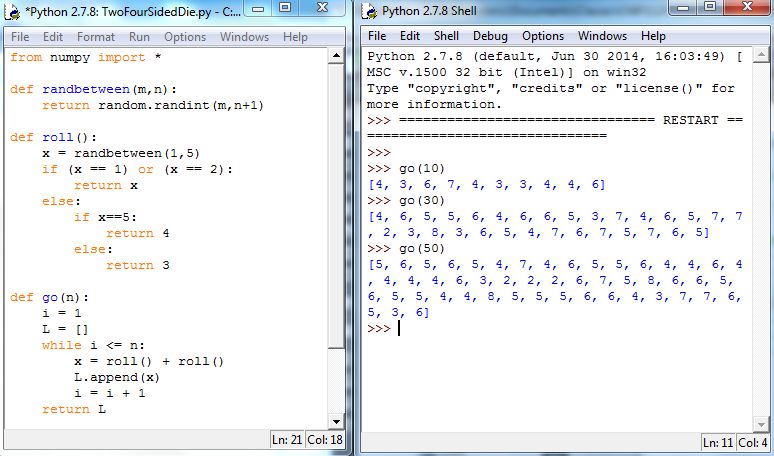Click the Python Shell title bar icon

pos(372,12)
